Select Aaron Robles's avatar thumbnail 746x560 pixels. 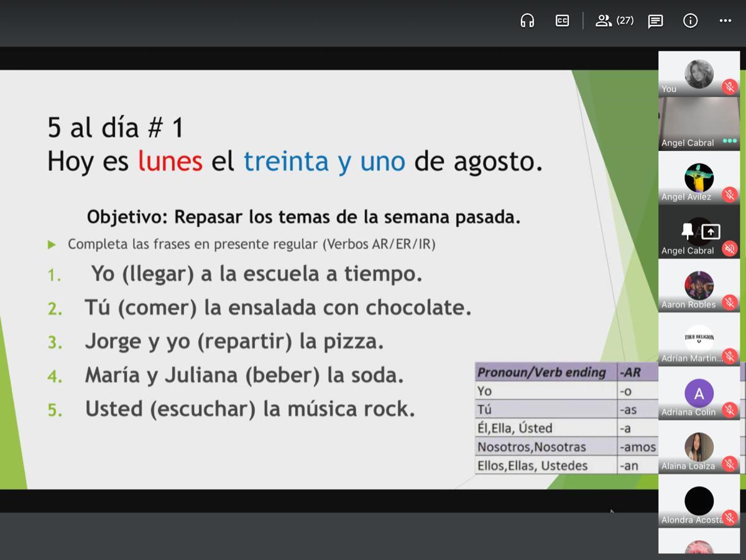tap(699, 286)
